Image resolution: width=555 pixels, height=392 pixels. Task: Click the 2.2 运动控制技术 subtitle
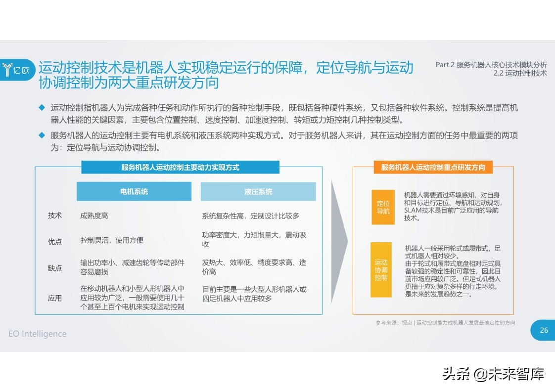point(520,73)
